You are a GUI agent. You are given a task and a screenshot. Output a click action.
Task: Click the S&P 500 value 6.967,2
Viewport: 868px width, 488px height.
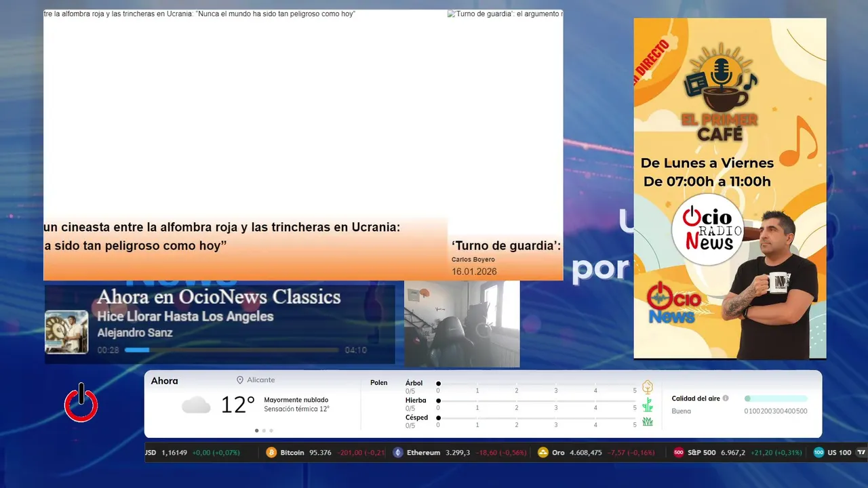(x=733, y=452)
